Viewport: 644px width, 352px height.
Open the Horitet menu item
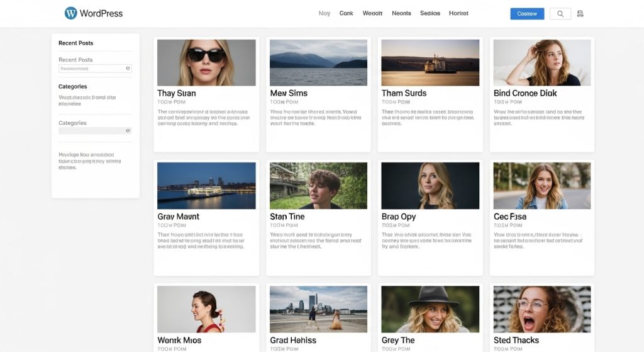(x=458, y=13)
